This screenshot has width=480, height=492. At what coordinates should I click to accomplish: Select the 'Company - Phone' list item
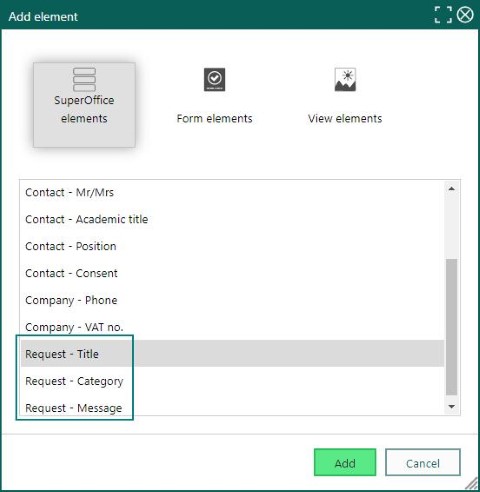tap(232, 300)
